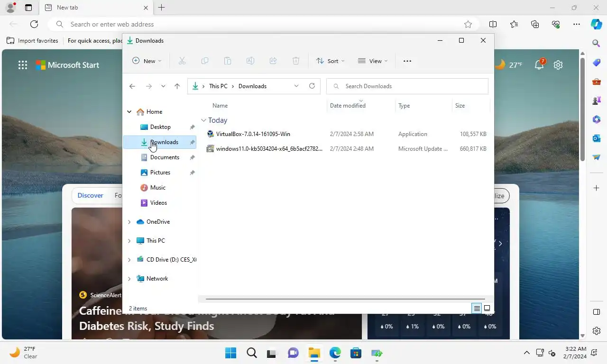This screenshot has width=607, height=364.
Task: Click the Share icon in Explorer toolbar
Action: (x=273, y=61)
